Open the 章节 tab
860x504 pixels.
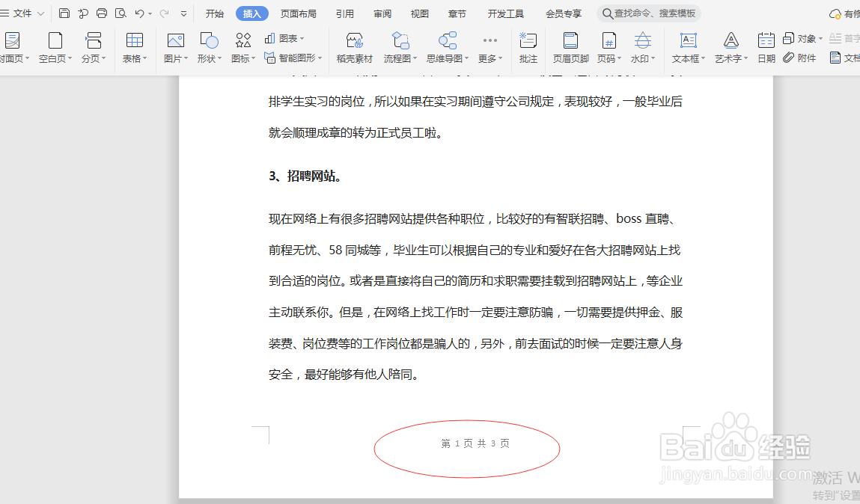pyautogui.click(x=457, y=13)
